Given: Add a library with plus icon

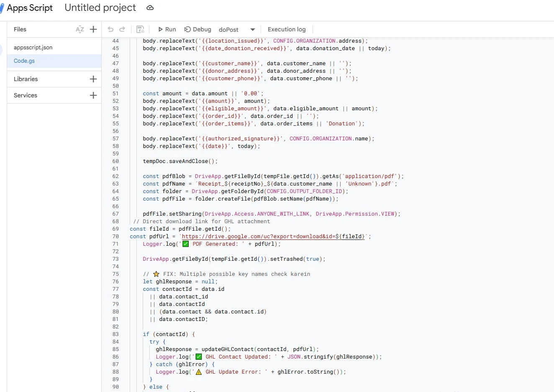Looking at the screenshot, I should (x=93, y=79).
